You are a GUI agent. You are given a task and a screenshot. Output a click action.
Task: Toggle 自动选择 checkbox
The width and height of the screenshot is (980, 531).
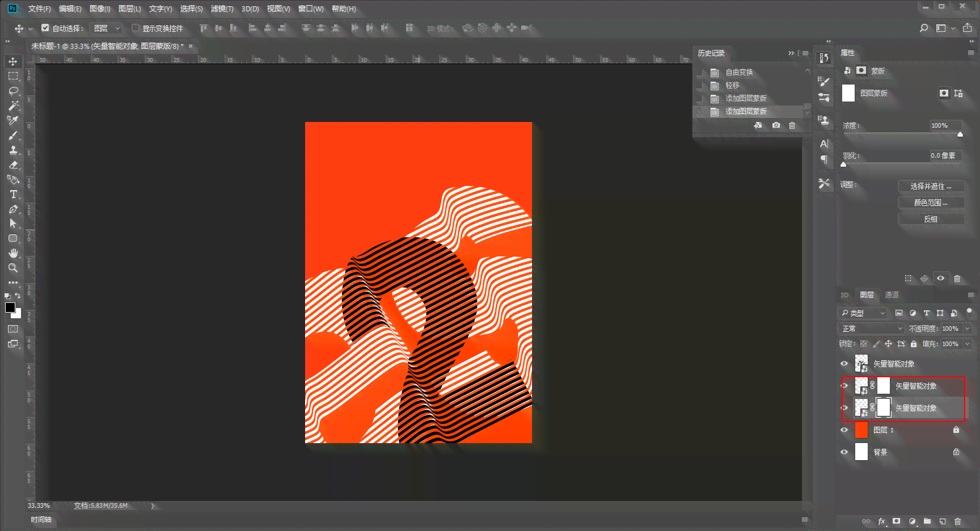pos(45,28)
